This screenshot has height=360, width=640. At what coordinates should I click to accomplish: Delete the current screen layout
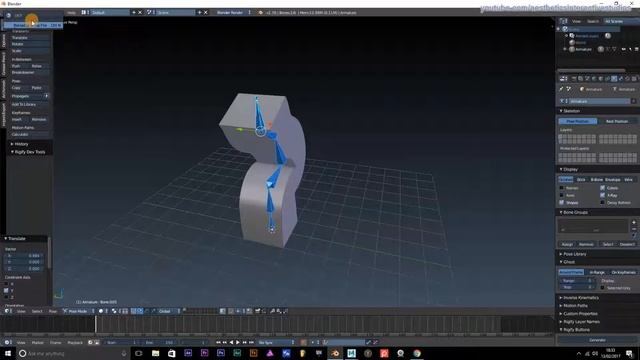[x=140, y=13]
